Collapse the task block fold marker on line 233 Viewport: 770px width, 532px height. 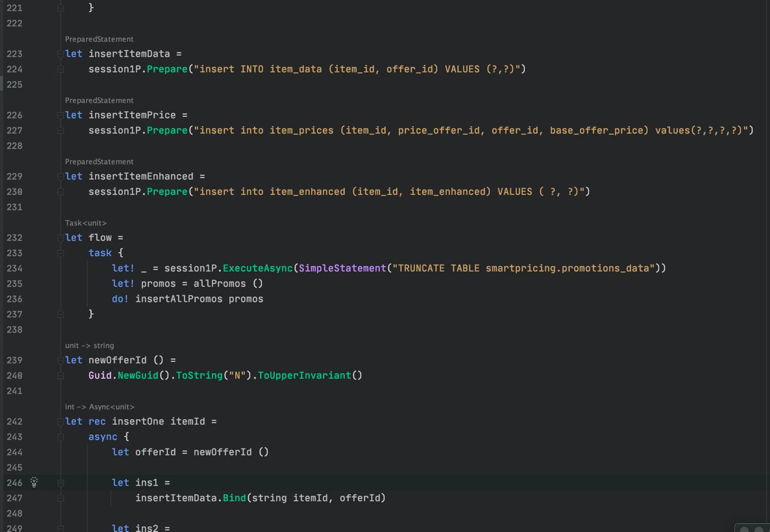pos(61,253)
